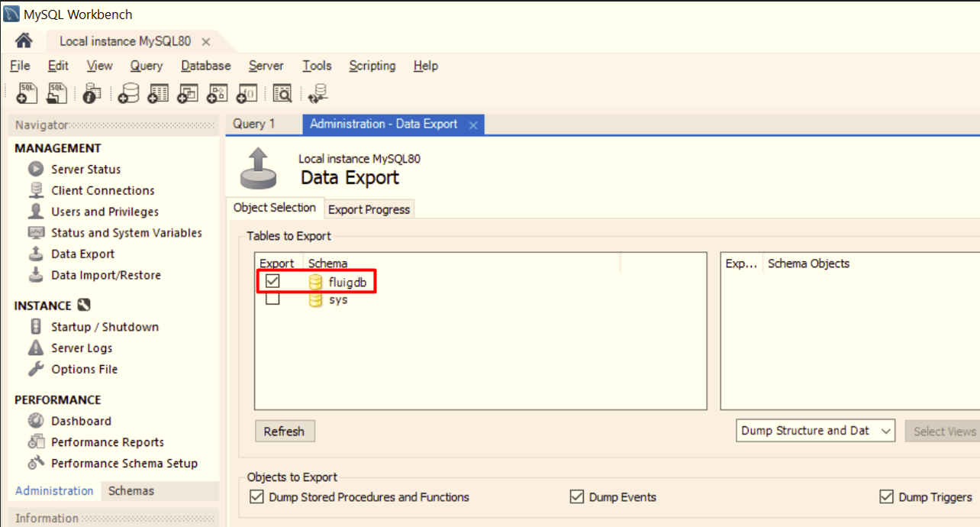Screen dimensions: 980x527
Task: Click the INSTANCE wrench icon
Action: (x=84, y=306)
